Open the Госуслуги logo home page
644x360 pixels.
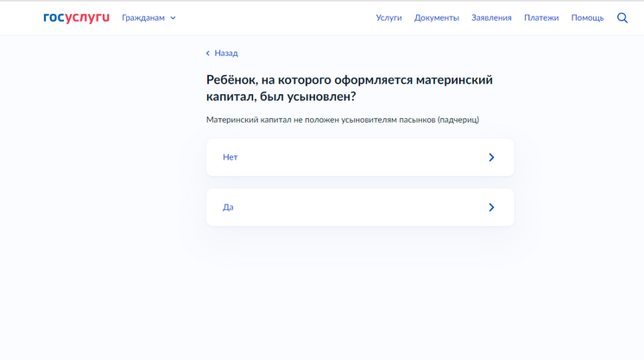click(76, 17)
